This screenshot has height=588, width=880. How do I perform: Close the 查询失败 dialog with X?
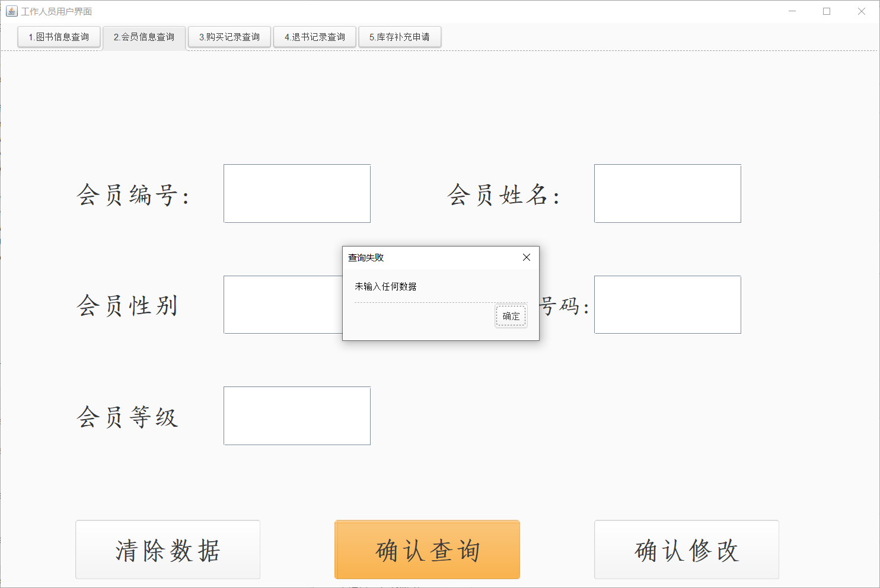coord(527,257)
